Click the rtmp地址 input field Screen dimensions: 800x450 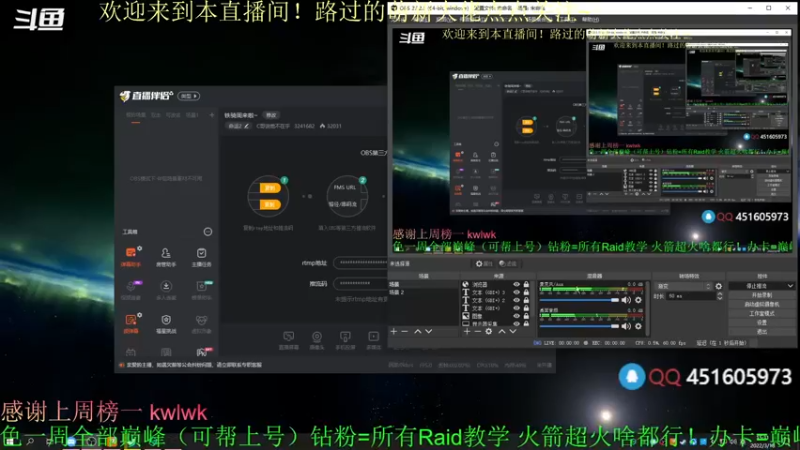click(x=360, y=263)
